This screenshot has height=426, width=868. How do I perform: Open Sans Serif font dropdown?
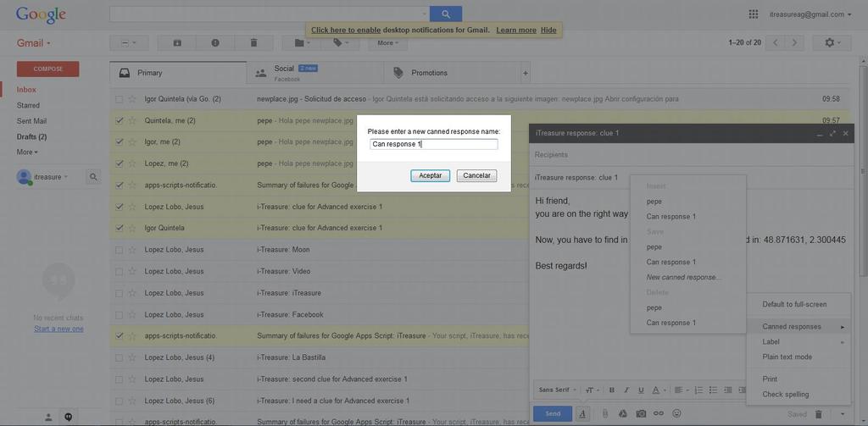tap(558, 390)
